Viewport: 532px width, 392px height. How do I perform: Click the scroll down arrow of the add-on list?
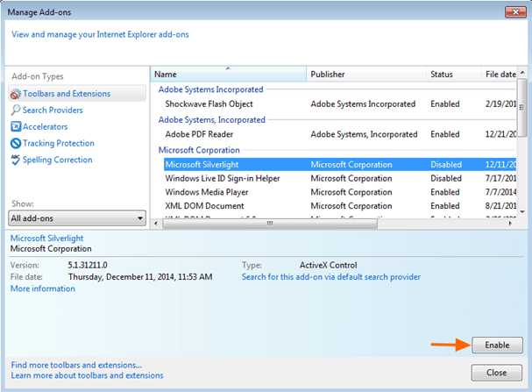pos(522,211)
